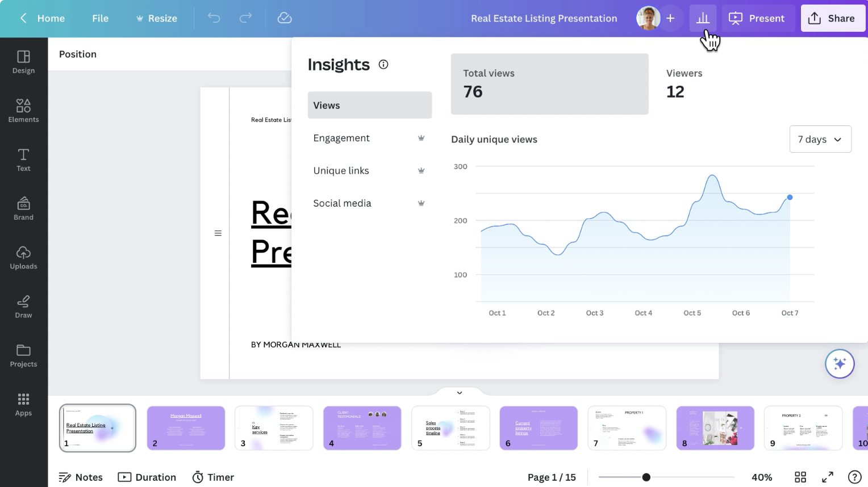Viewport: 868px width, 487px height.
Task: Open the Elements panel
Action: pos(23,111)
